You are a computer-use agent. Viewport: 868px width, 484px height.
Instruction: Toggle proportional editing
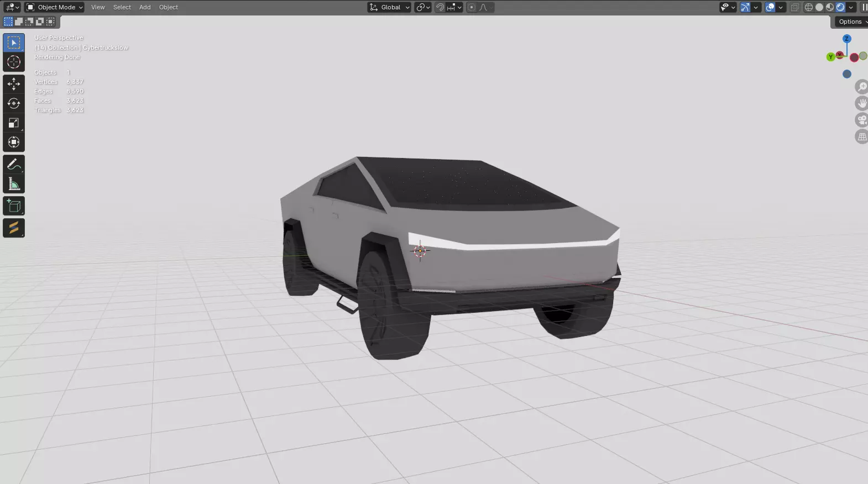click(471, 7)
